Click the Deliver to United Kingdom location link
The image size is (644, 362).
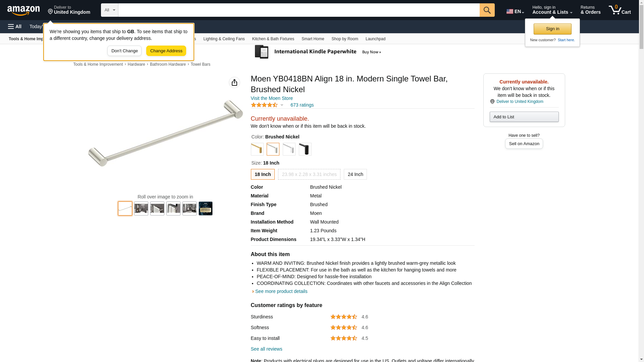coord(520,102)
